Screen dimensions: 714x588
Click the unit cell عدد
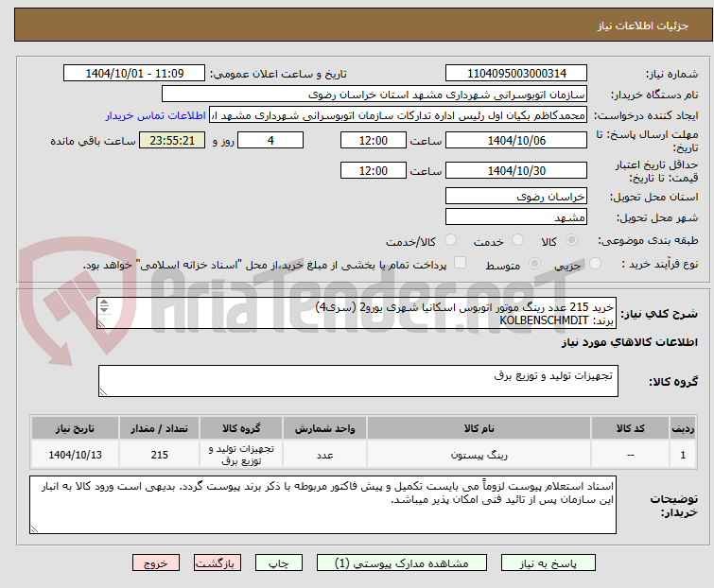(324, 454)
